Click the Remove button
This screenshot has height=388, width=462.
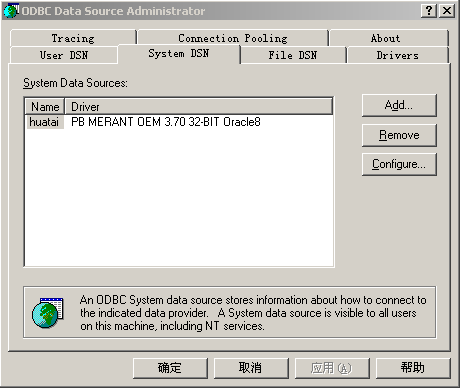coord(399,135)
